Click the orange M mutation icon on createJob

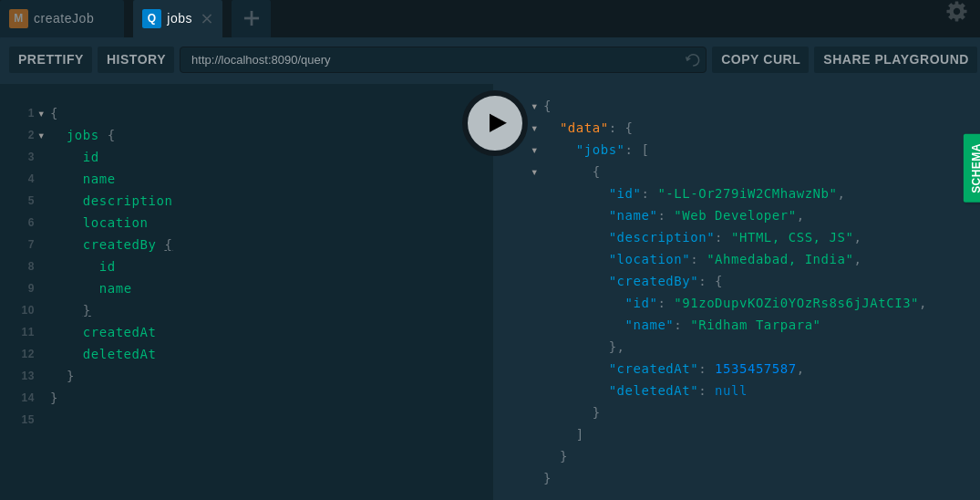click(x=18, y=18)
